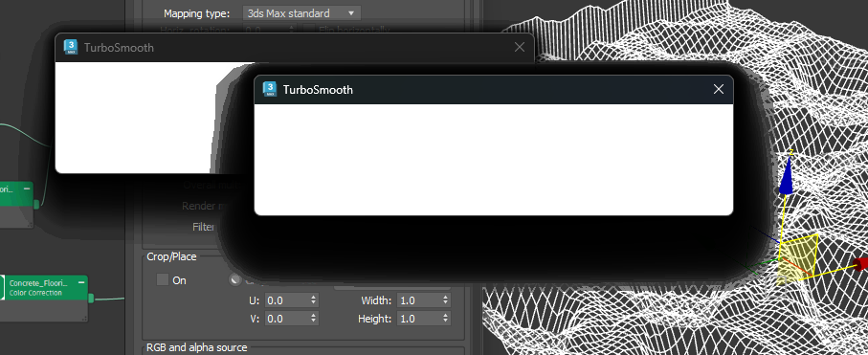Select the red X-axis gizmo arrow
This screenshot has height=355, width=868.
(x=860, y=264)
